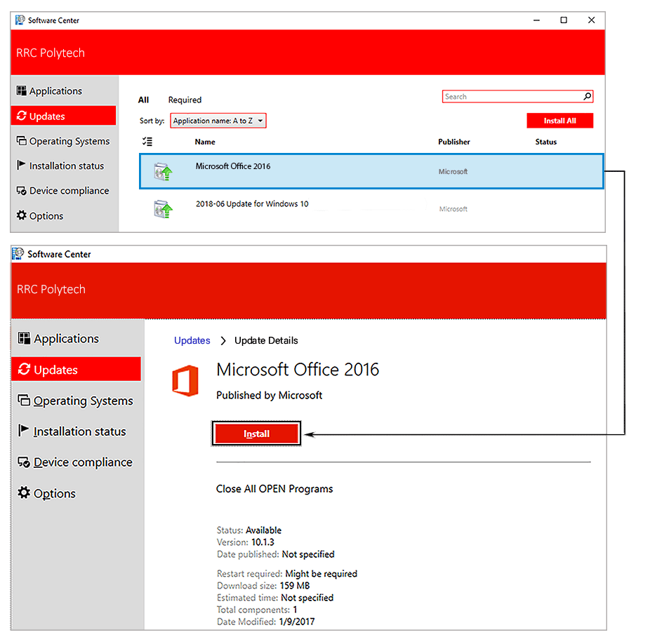Select 2018-06 Update for Windows 10 name
This screenshot has width=657, height=644.
252,204
